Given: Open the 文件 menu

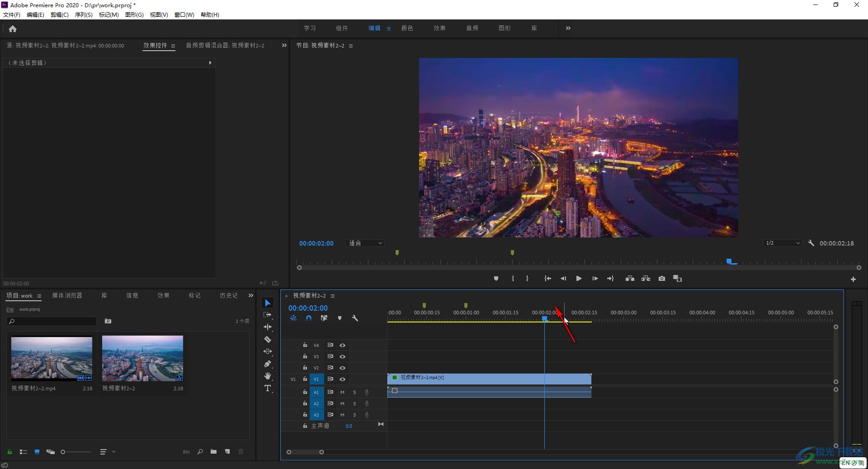Looking at the screenshot, I should tap(12, 15).
